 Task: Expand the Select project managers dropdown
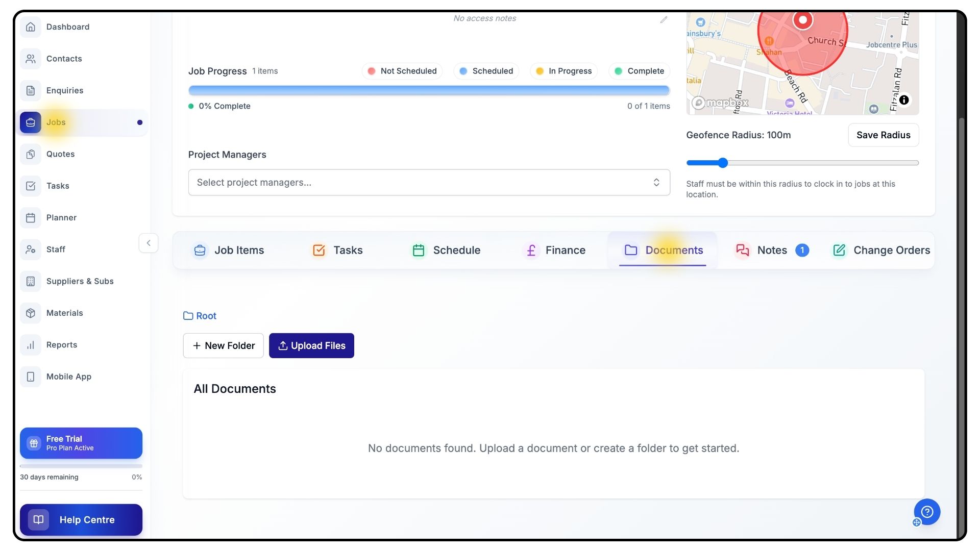[429, 183]
